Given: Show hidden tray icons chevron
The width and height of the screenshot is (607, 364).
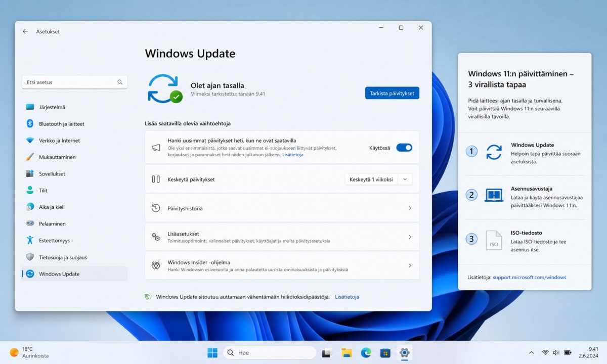Looking at the screenshot, I should [531, 352].
